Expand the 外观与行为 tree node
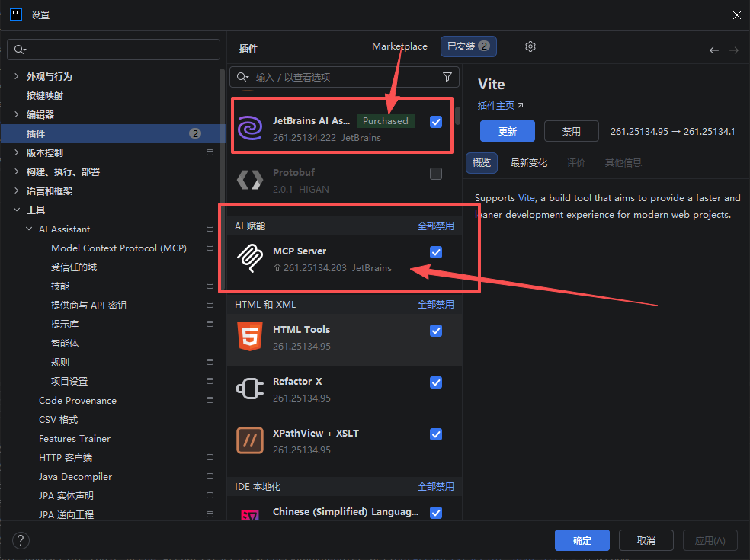The image size is (750, 560). coord(17,76)
